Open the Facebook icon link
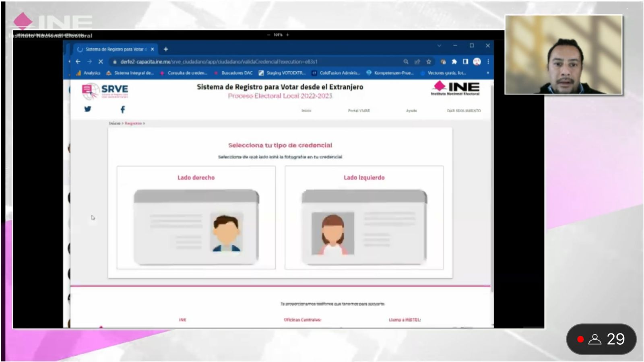This screenshot has width=644, height=362. (123, 109)
